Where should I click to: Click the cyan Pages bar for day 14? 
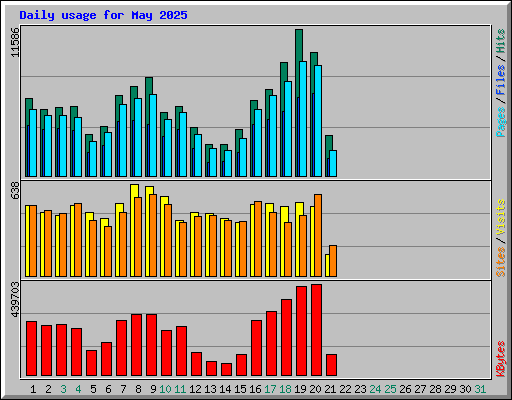click(x=228, y=164)
